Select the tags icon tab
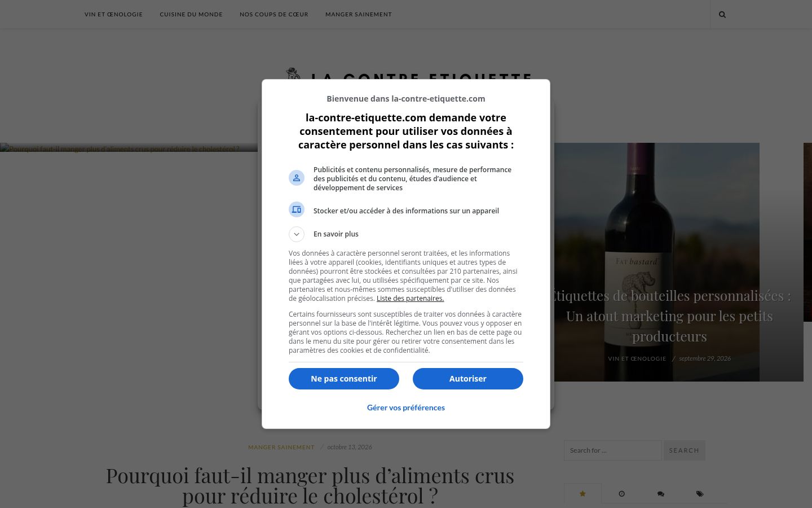The height and width of the screenshot is (508, 812). [699, 493]
